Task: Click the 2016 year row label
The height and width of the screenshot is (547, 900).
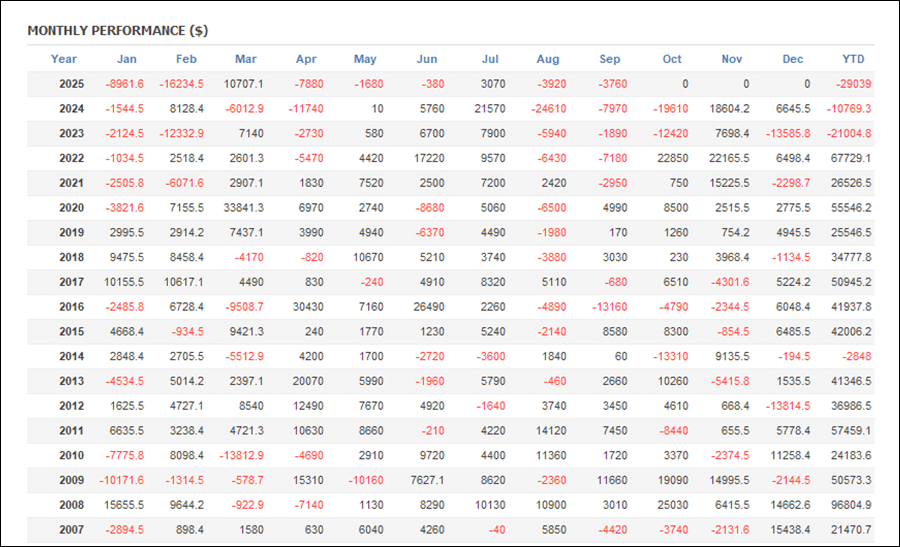Action: 71,307
